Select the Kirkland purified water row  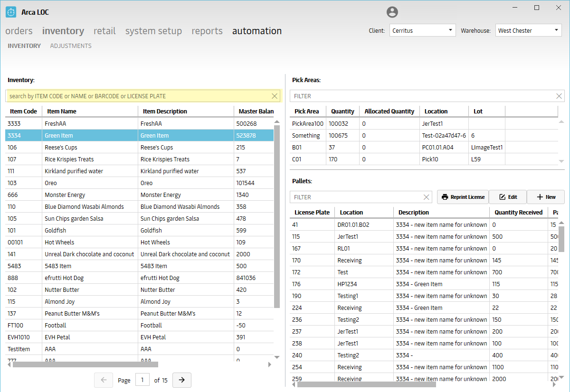point(140,171)
